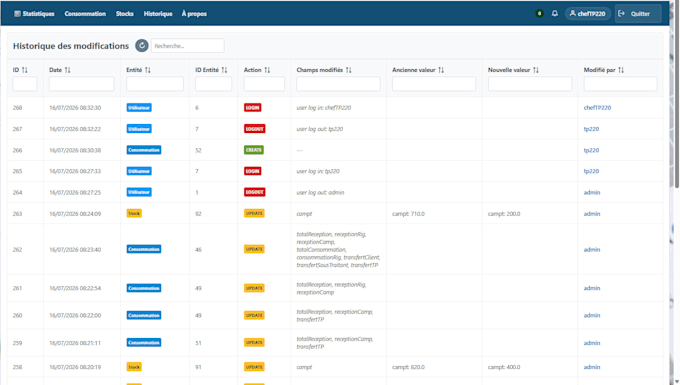Click the value 'campt: 400.0'
This screenshot has height=385, width=680.
504,367
